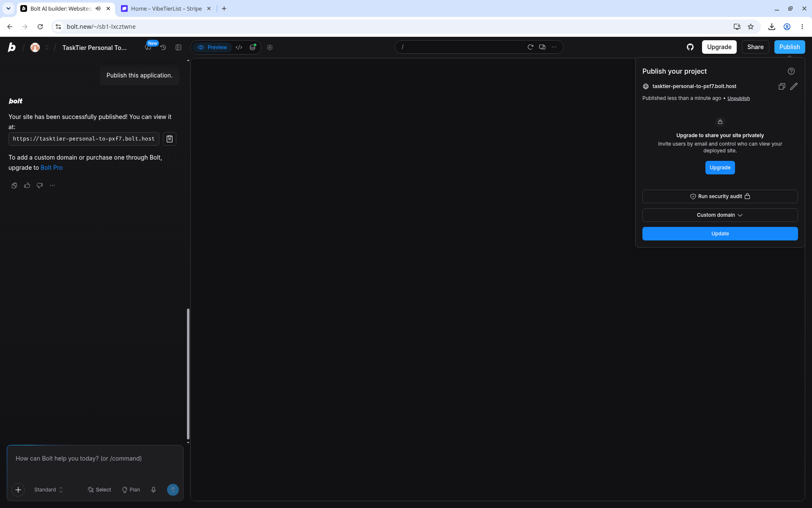Open workspace switcher chevron beside avatar

[47, 47]
